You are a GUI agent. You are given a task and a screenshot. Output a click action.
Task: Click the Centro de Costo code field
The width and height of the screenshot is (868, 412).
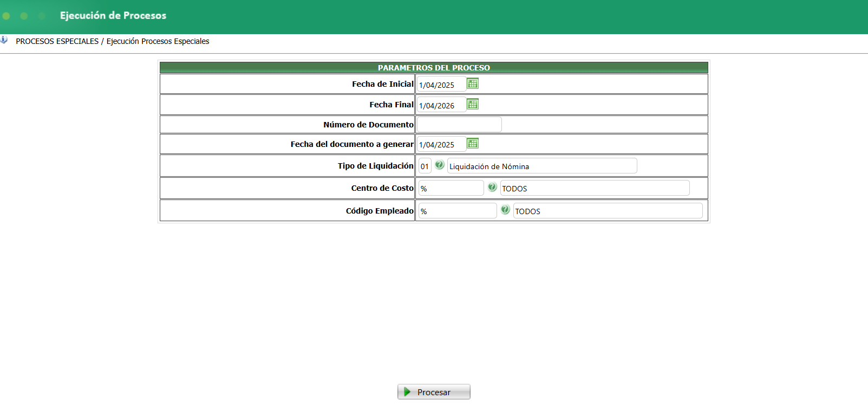[x=451, y=188]
